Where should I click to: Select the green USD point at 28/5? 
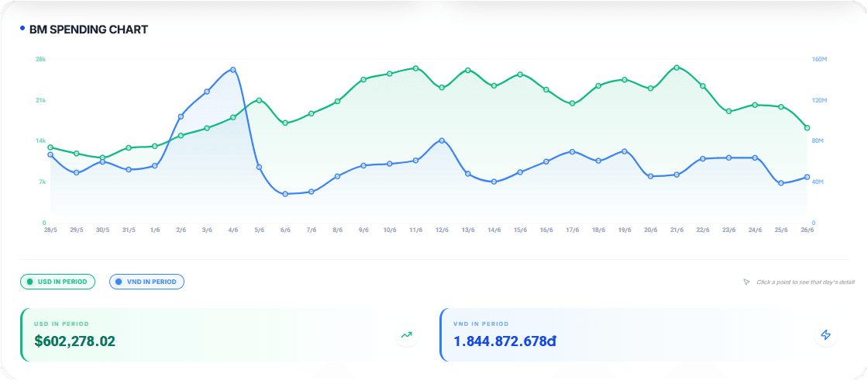tap(50, 147)
